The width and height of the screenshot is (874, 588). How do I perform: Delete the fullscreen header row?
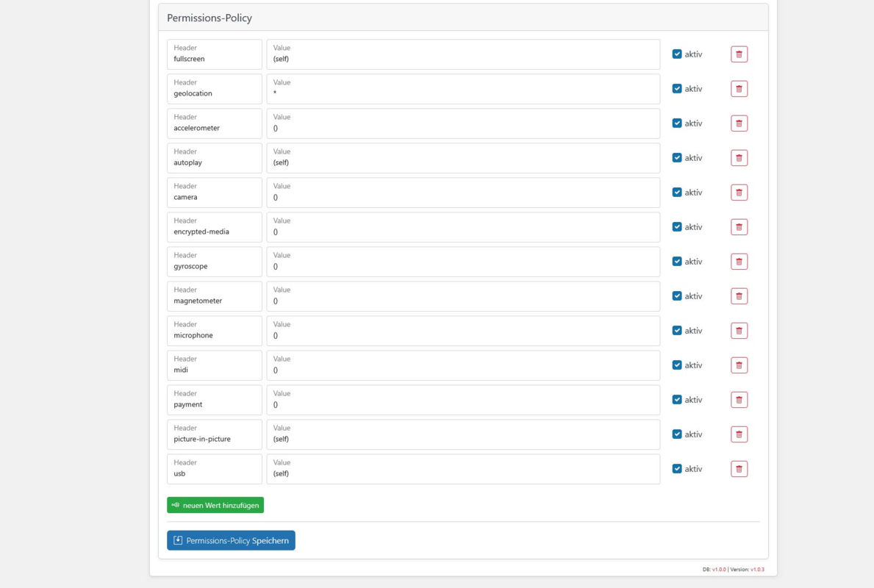pyautogui.click(x=739, y=54)
